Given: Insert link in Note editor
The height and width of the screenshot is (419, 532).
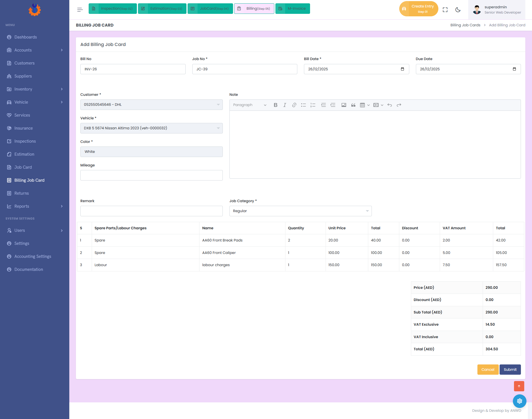Looking at the screenshot, I should [x=294, y=105].
